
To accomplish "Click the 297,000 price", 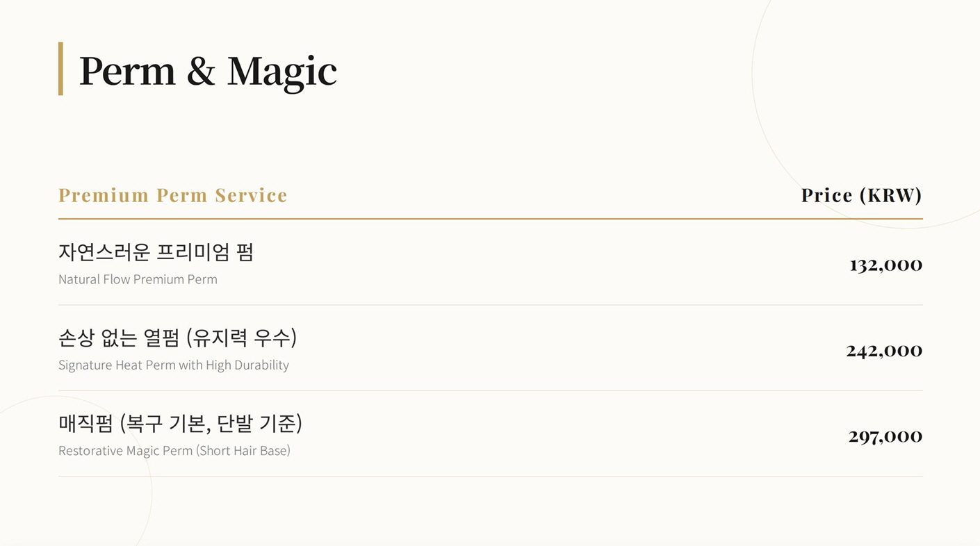I will click(x=885, y=436).
